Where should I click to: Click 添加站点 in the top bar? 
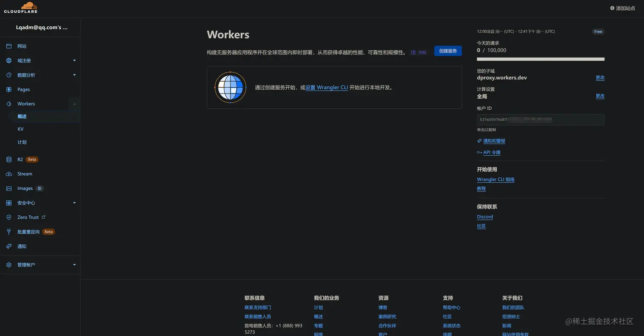pyautogui.click(x=625, y=8)
